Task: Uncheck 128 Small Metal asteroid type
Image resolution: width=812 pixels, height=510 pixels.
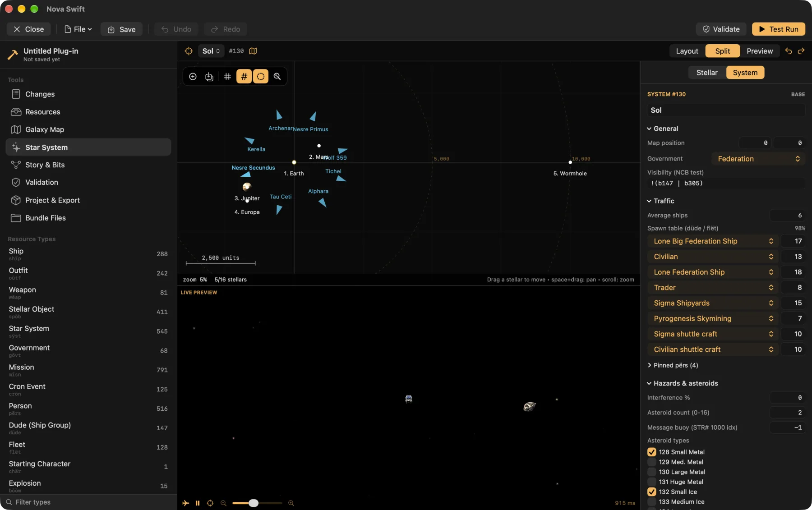Action: point(652,452)
